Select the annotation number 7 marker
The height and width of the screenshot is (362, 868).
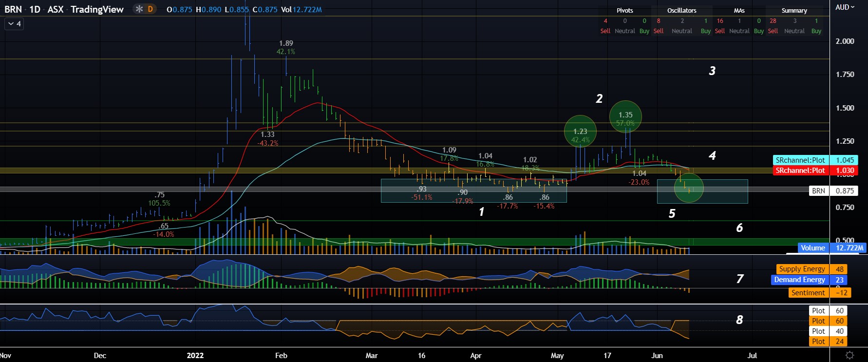click(740, 279)
